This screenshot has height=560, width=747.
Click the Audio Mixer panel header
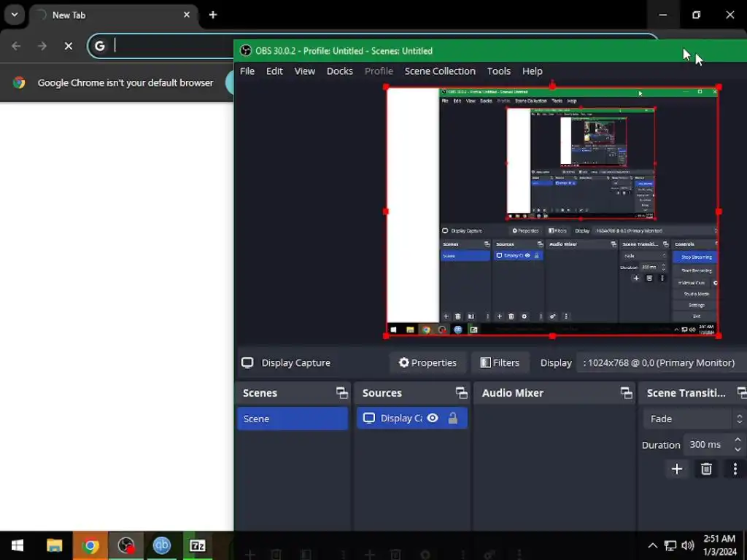554,393
